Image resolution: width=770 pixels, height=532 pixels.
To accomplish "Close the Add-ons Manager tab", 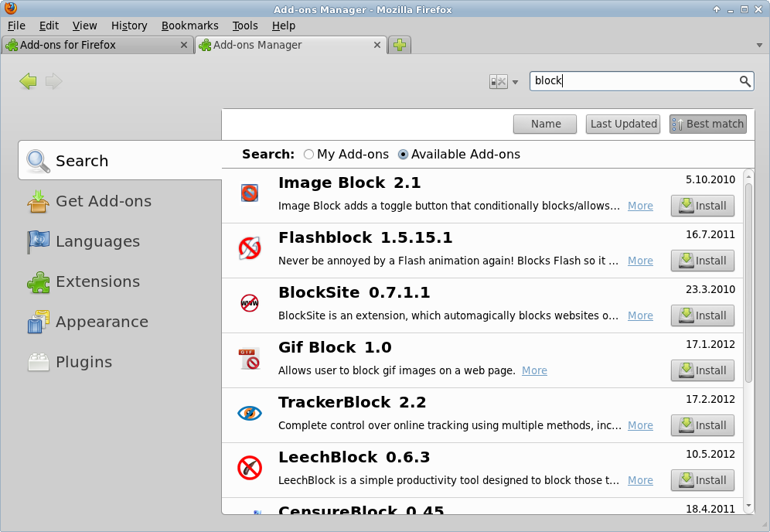I will coord(377,45).
